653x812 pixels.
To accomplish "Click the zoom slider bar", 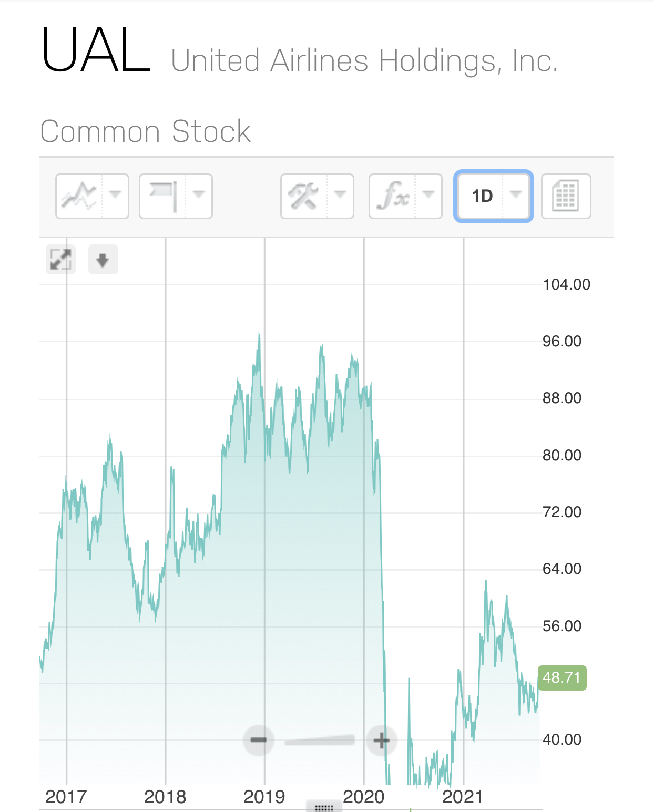I will (320, 741).
